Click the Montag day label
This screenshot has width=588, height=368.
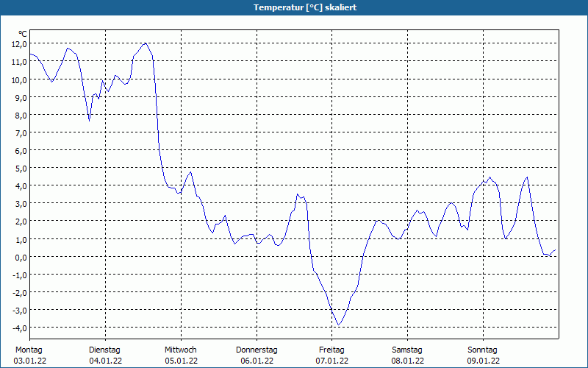29,350
